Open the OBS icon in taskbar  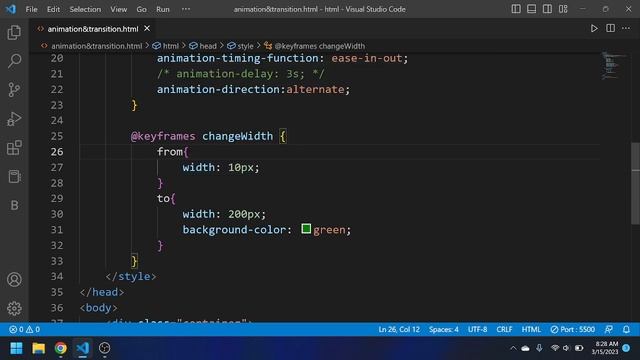(x=104, y=348)
